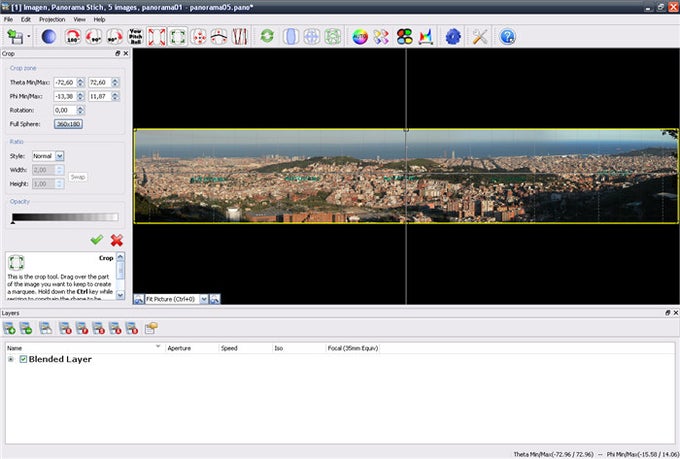Viewport: 680px width, 459px height.
Task: Choose the blue globe projection icon
Action: click(x=312, y=36)
